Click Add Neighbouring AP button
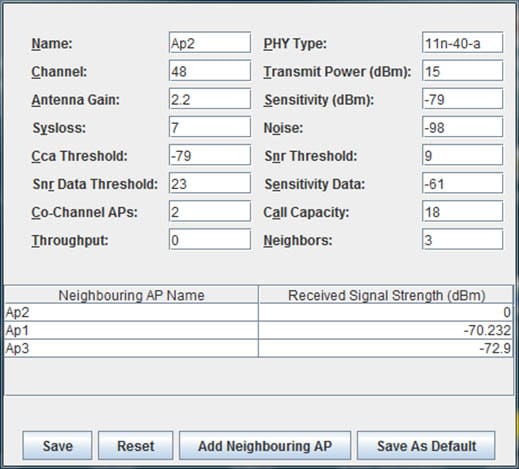The width and height of the screenshot is (519, 469). [x=265, y=446]
